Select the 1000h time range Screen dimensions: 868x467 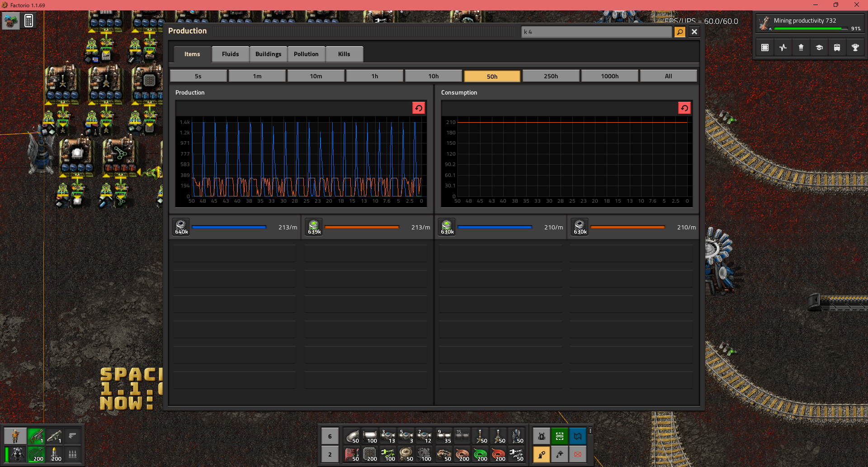[610, 76]
